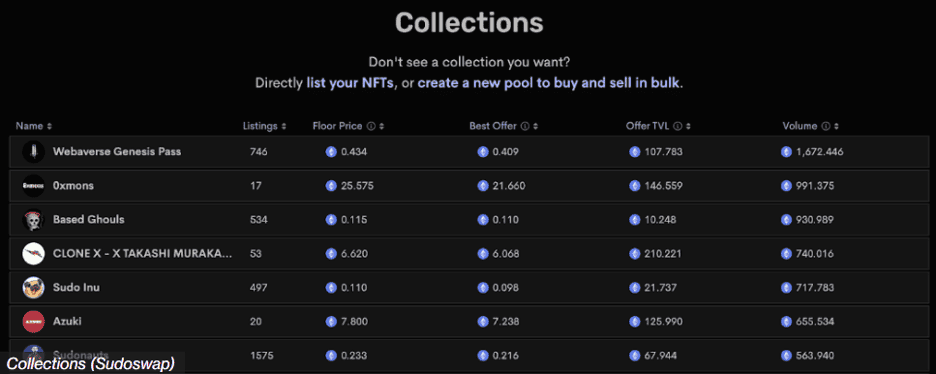
Task: Sort by the Floor Price header
Action: point(349,126)
